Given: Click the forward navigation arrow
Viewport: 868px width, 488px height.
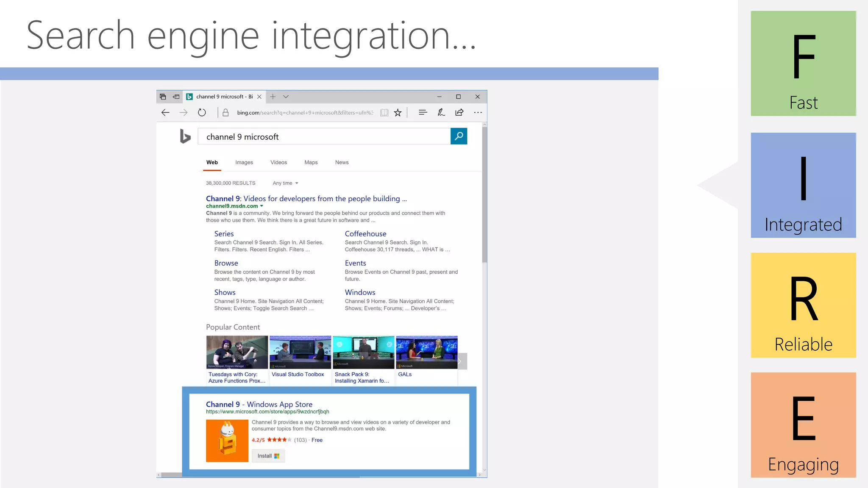Looking at the screenshot, I should [183, 112].
